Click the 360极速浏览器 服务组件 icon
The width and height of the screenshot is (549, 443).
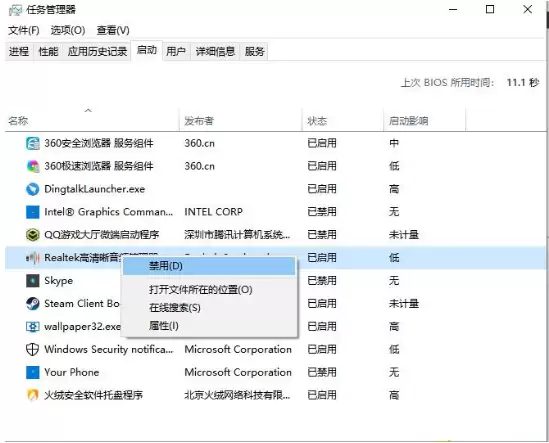point(33,166)
